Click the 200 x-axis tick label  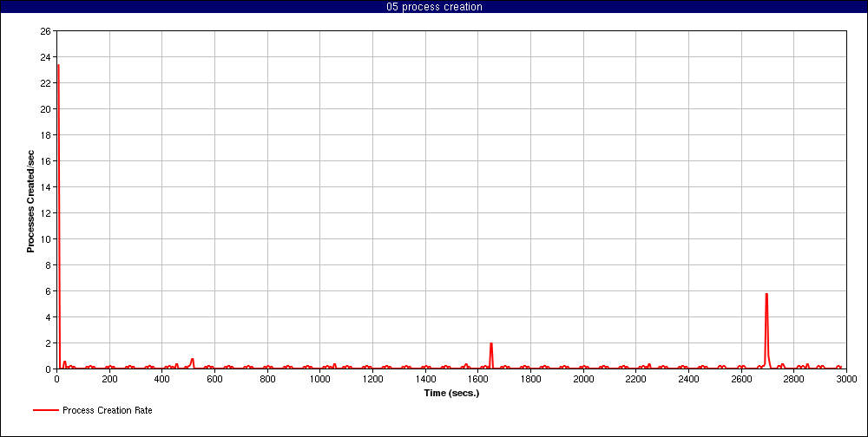(109, 380)
